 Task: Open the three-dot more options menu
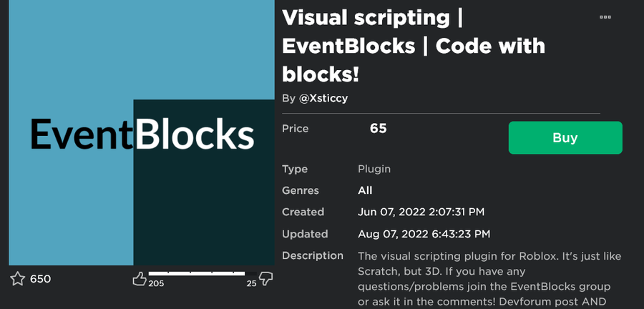[x=605, y=16]
